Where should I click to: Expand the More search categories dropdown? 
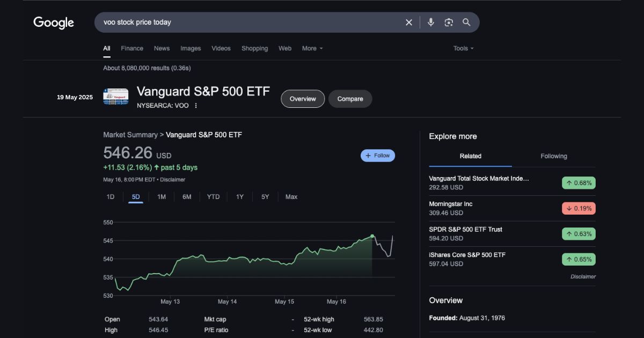(x=312, y=48)
